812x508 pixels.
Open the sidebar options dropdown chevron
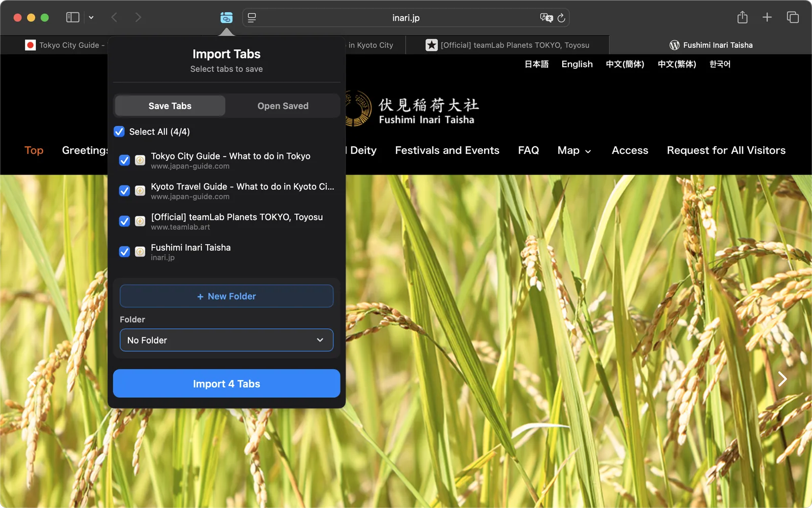coord(91,17)
